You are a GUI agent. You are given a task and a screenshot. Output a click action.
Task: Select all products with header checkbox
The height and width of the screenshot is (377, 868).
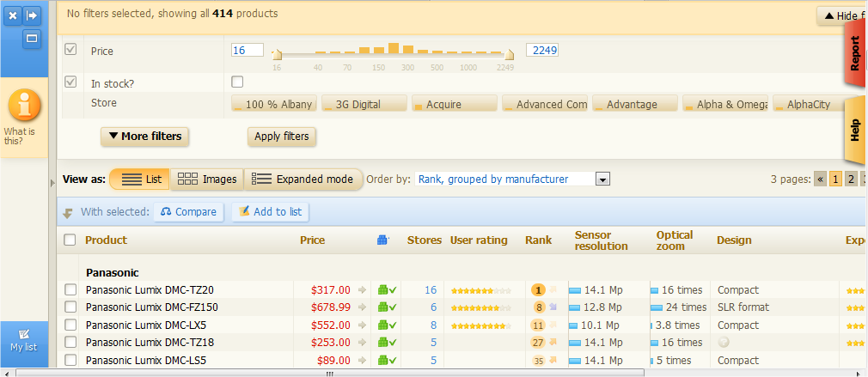point(70,240)
